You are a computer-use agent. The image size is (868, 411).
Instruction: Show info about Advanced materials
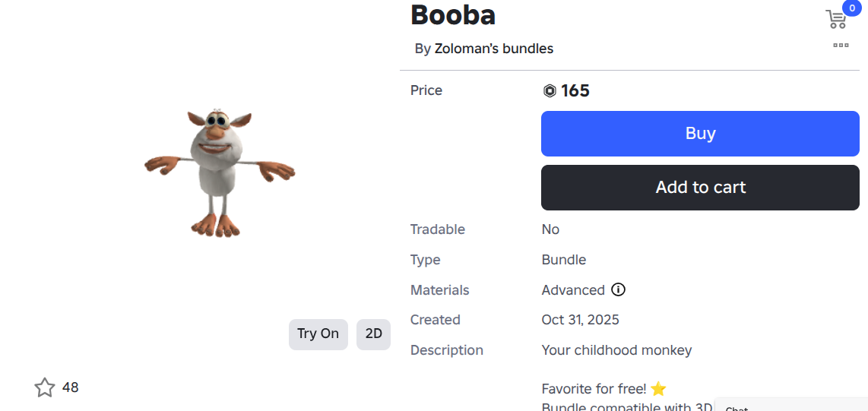619,289
